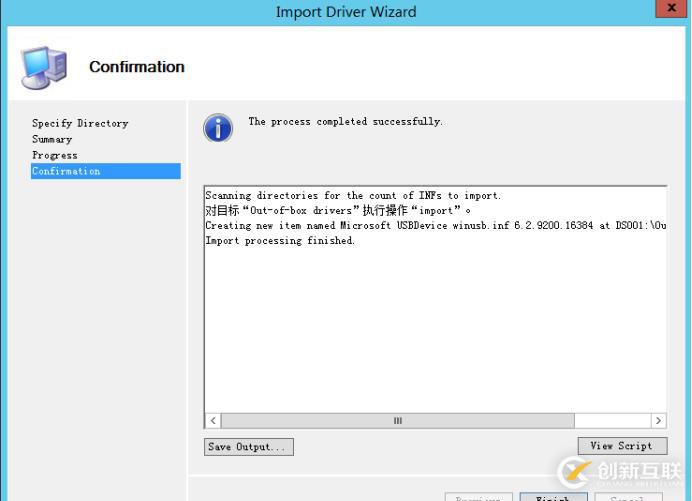Image resolution: width=692 pixels, height=501 pixels.
Task: Click the right scroll arrow of output box
Action: (658, 421)
